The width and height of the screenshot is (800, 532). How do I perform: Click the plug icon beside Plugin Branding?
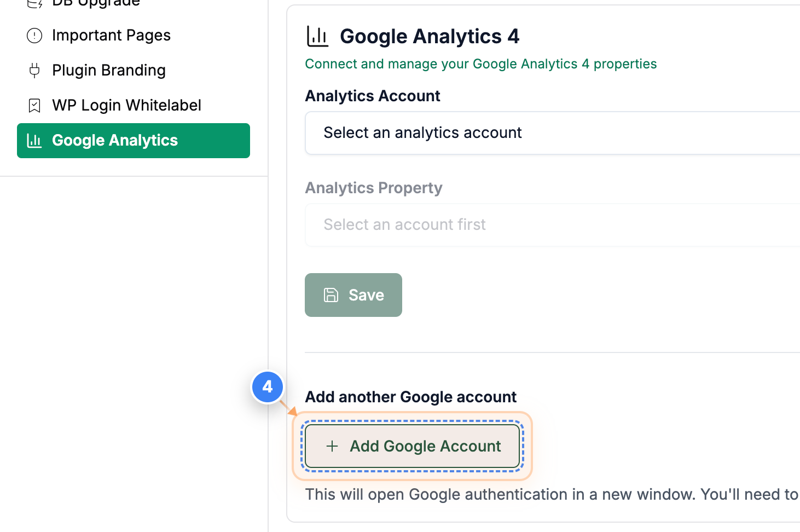tap(34, 70)
